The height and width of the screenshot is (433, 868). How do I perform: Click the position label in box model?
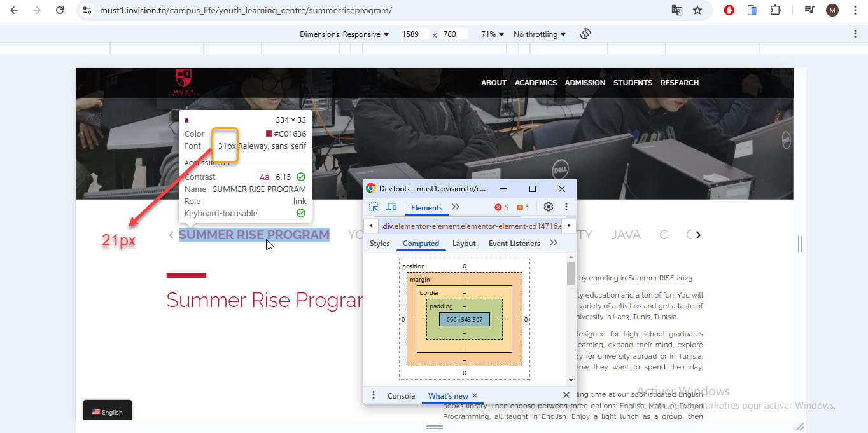click(x=414, y=266)
